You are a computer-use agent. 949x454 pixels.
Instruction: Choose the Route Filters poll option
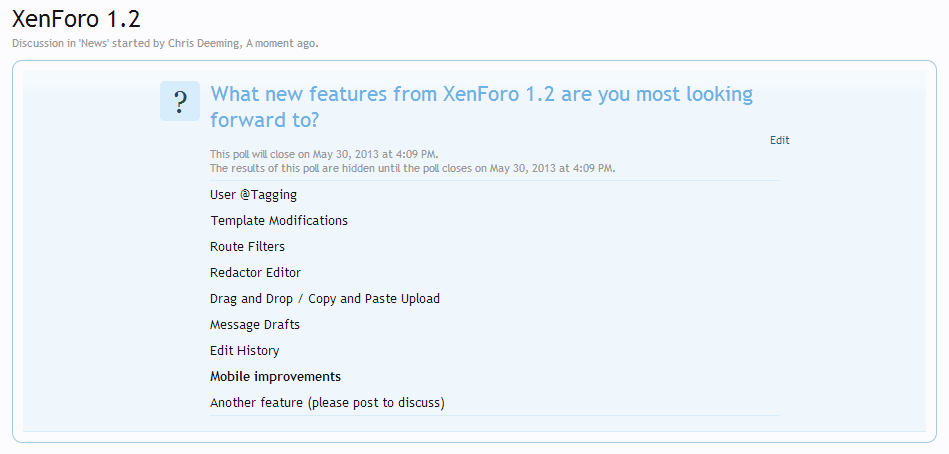tap(247, 247)
